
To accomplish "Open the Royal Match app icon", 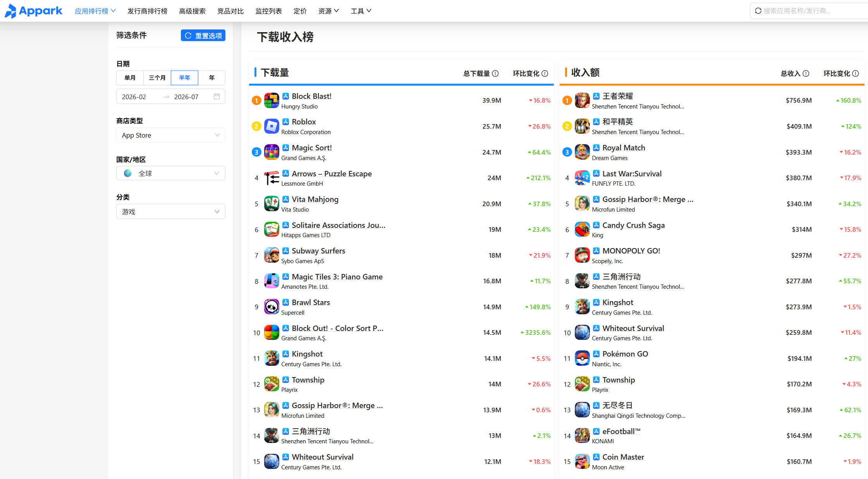I will pos(582,152).
